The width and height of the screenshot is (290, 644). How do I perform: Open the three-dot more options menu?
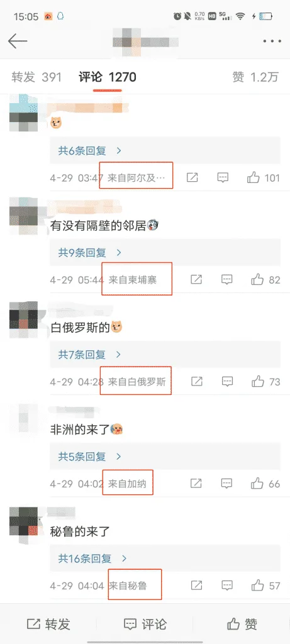[x=272, y=41]
